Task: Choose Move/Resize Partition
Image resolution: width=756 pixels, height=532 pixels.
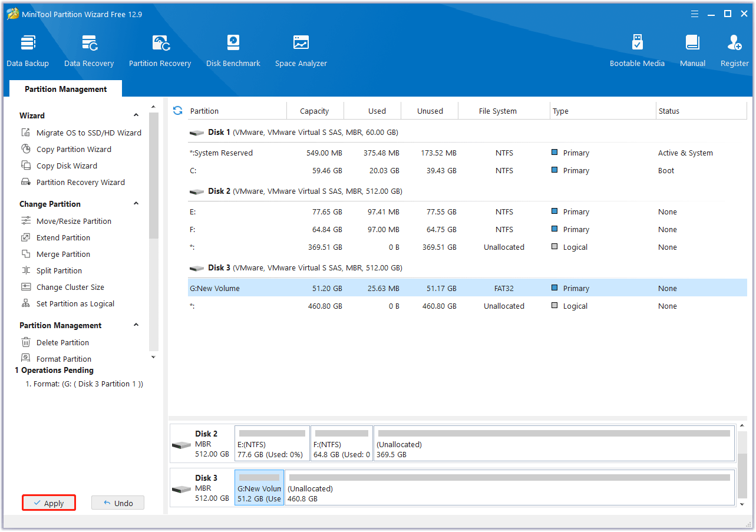Action: tap(66, 221)
